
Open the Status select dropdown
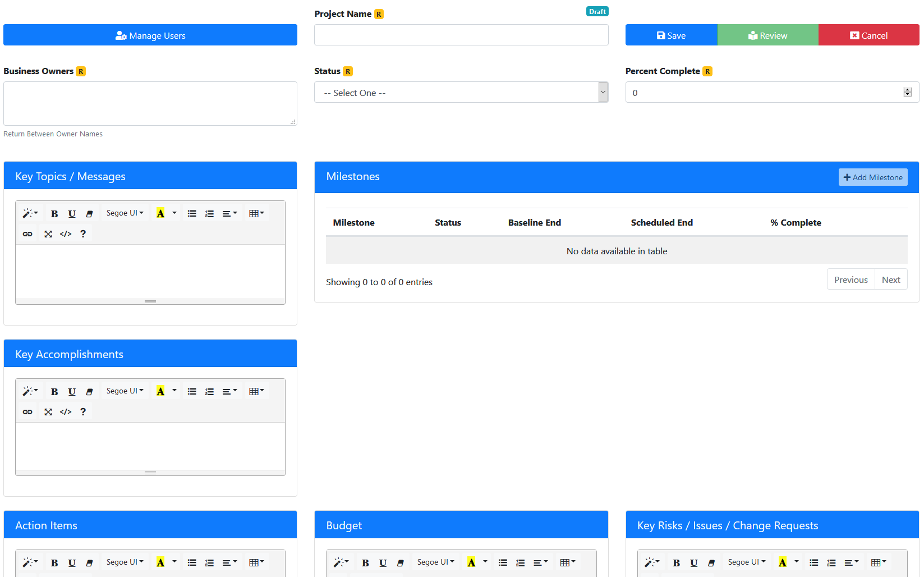pos(461,92)
